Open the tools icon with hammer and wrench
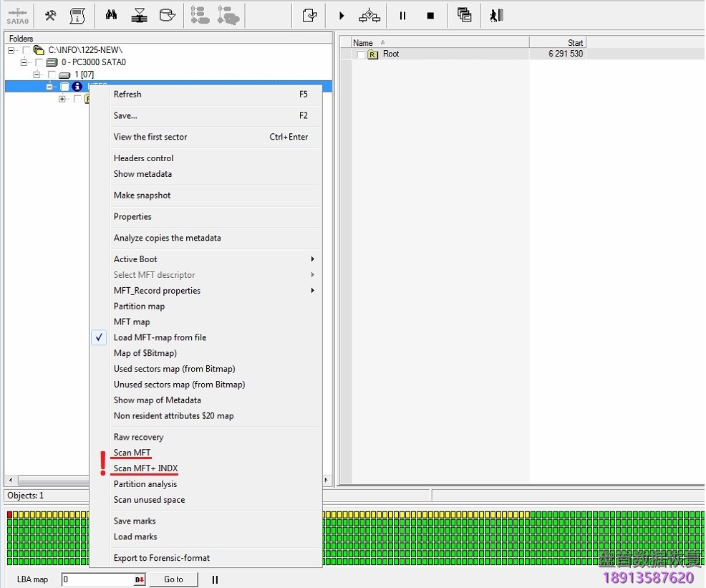 (x=50, y=16)
